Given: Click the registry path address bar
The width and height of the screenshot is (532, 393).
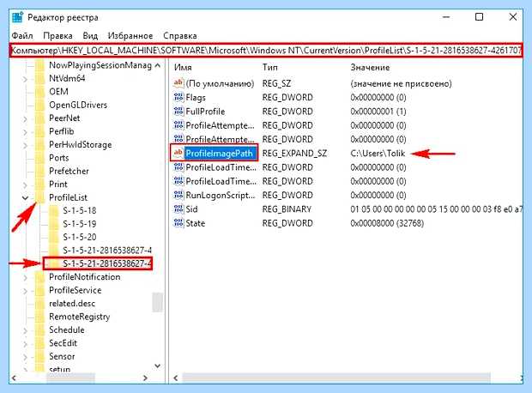Looking at the screenshot, I should (266, 51).
